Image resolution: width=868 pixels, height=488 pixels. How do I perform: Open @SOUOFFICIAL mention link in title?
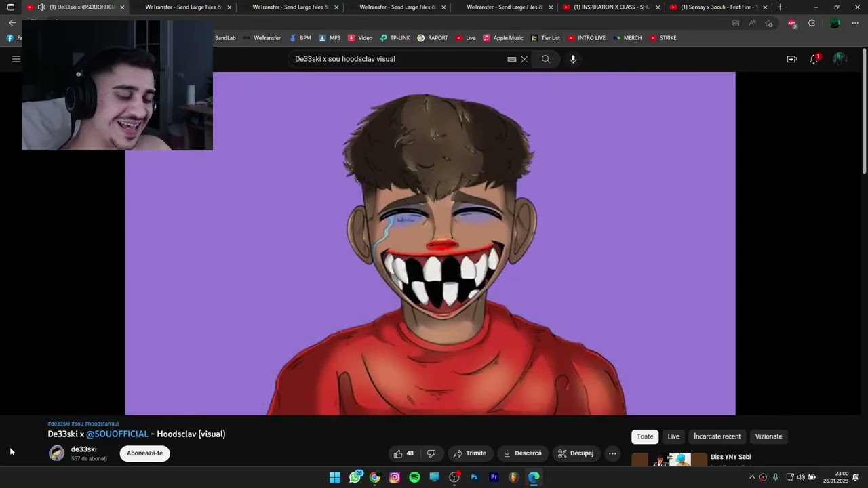117,434
